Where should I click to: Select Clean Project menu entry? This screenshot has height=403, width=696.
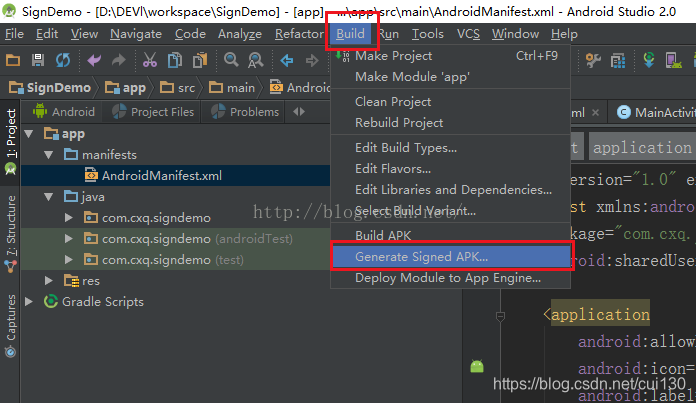coord(451,102)
